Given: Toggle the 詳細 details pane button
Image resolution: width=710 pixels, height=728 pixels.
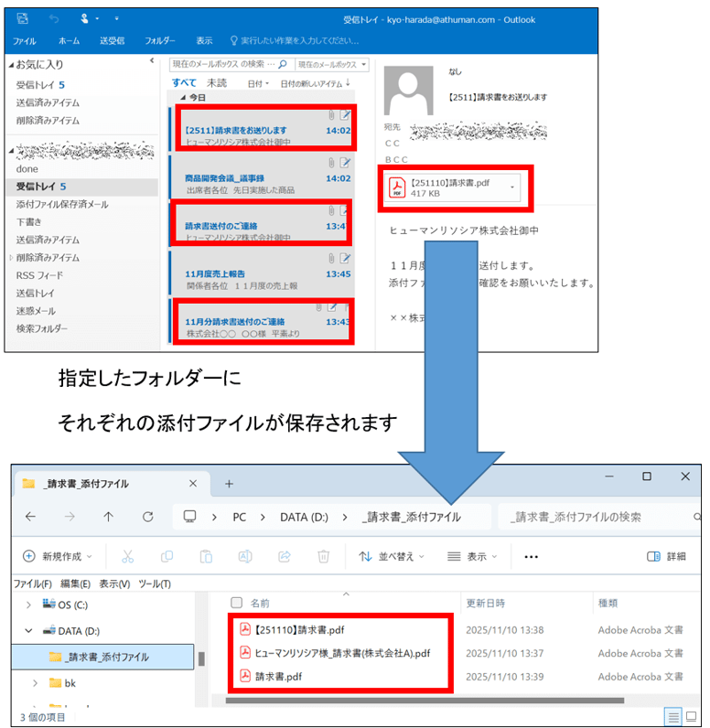Looking at the screenshot, I should (x=666, y=556).
